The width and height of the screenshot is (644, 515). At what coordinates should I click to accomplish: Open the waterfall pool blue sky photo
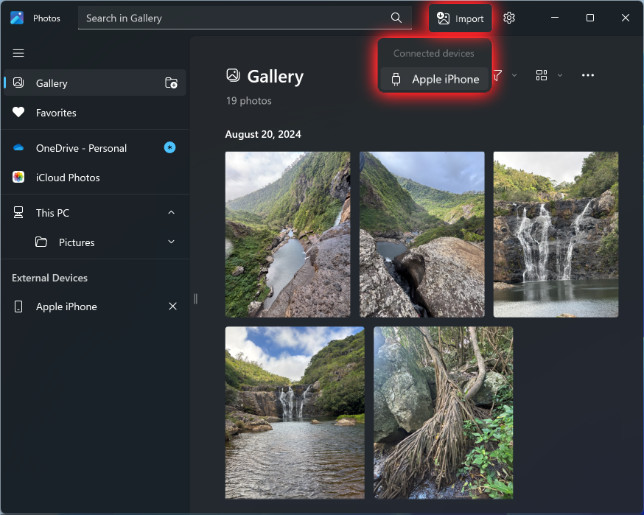point(294,413)
